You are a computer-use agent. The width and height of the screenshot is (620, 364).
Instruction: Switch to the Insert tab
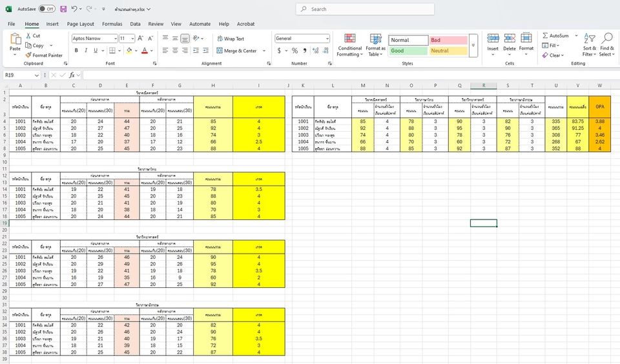pyautogui.click(x=52, y=24)
